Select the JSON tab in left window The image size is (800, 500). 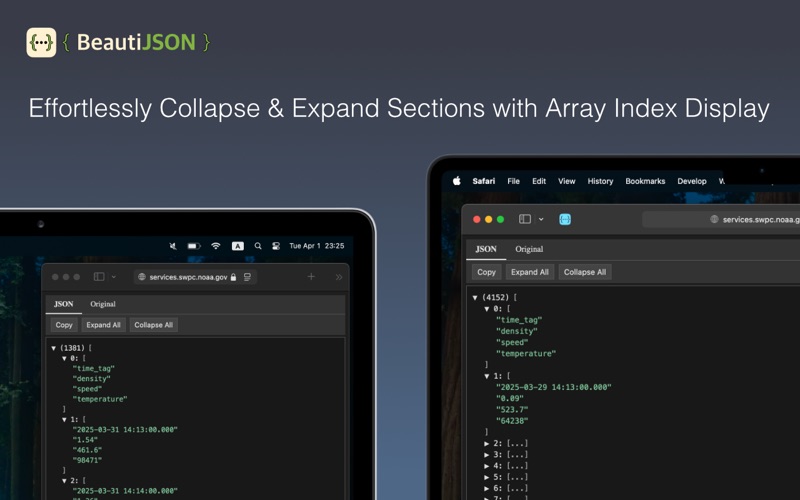(x=64, y=304)
